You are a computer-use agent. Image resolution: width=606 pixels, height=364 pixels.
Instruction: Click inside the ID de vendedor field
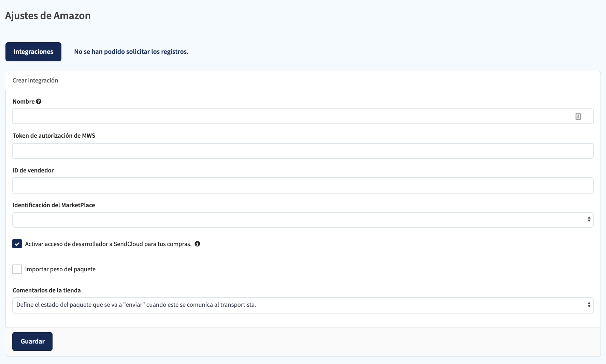(302, 185)
